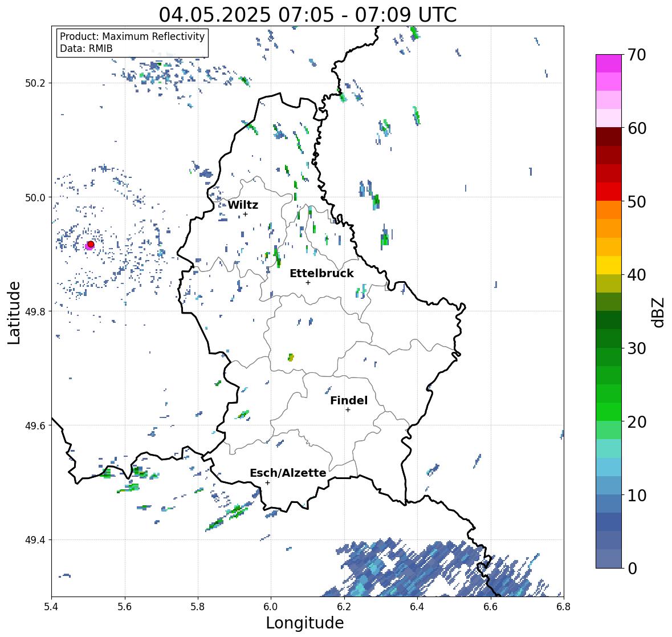
Task: Click the 6.0 longitude tick label
Action: pyautogui.click(x=271, y=606)
